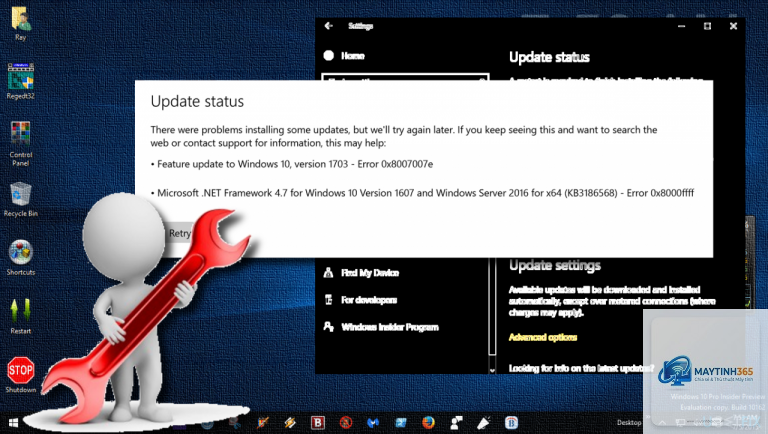
Task: Close the Settings window
Action: click(x=733, y=25)
